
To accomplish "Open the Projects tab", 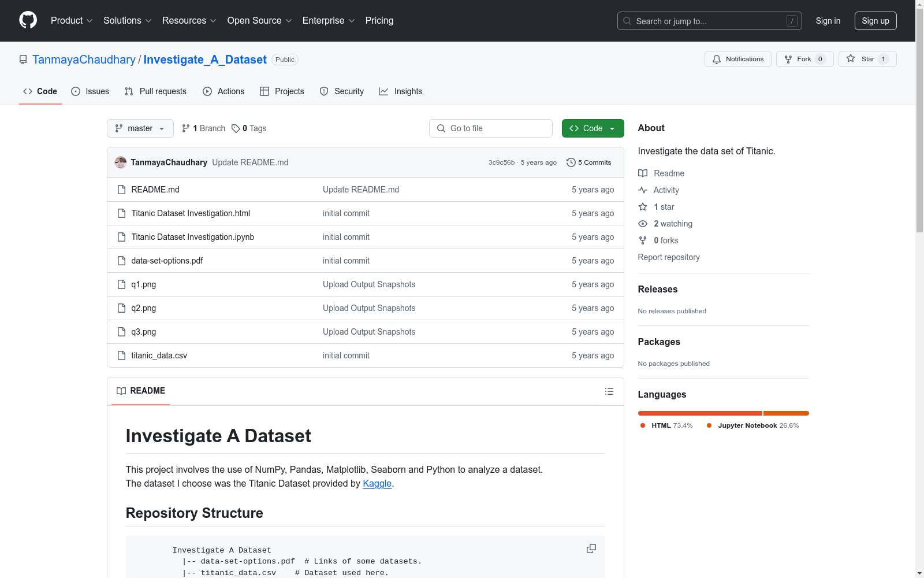I will [x=282, y=91].
